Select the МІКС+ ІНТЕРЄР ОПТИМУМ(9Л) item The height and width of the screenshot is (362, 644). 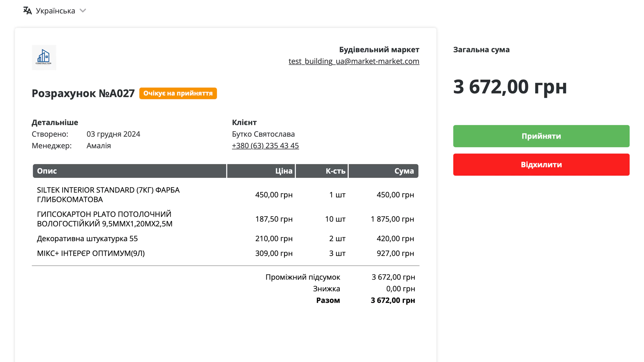(91, 253)
